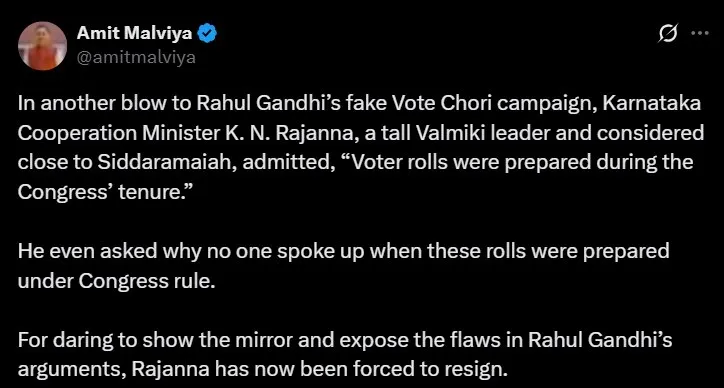
Task: Click the quote "Voter rolls were prepared during the"
Action: tap(515, 163)
